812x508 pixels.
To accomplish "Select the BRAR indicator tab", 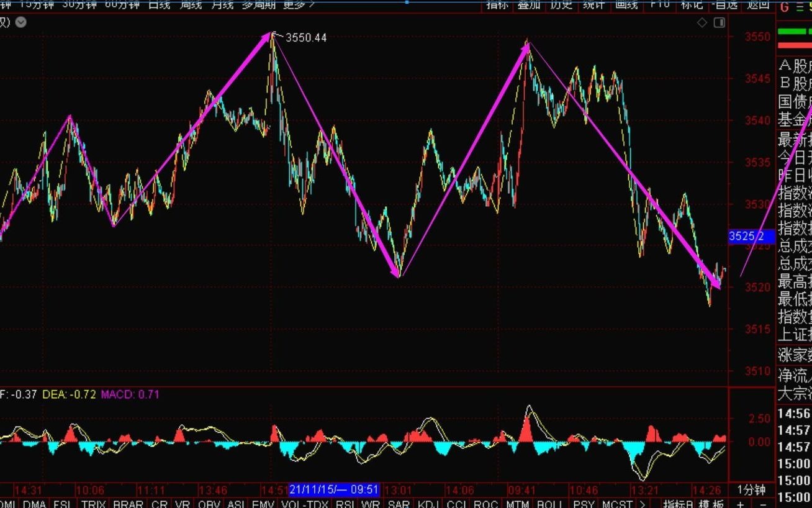I will (129, 504).
